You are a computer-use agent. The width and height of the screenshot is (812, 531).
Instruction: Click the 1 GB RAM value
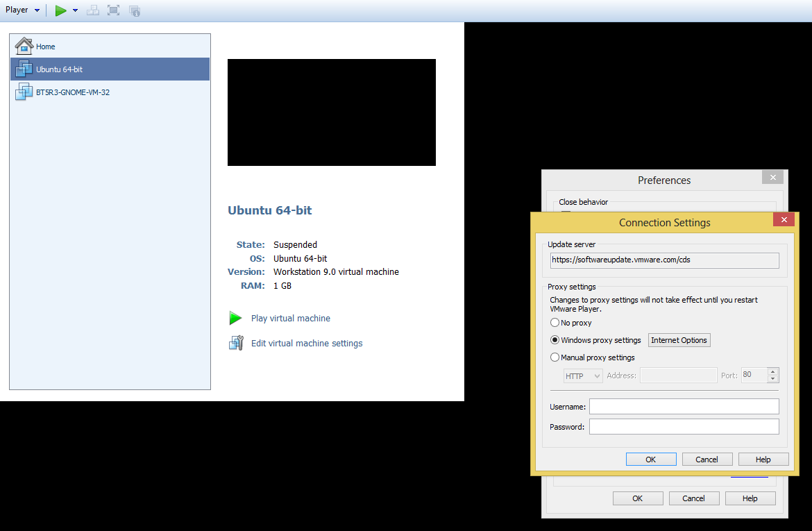[x=282, y=285]
